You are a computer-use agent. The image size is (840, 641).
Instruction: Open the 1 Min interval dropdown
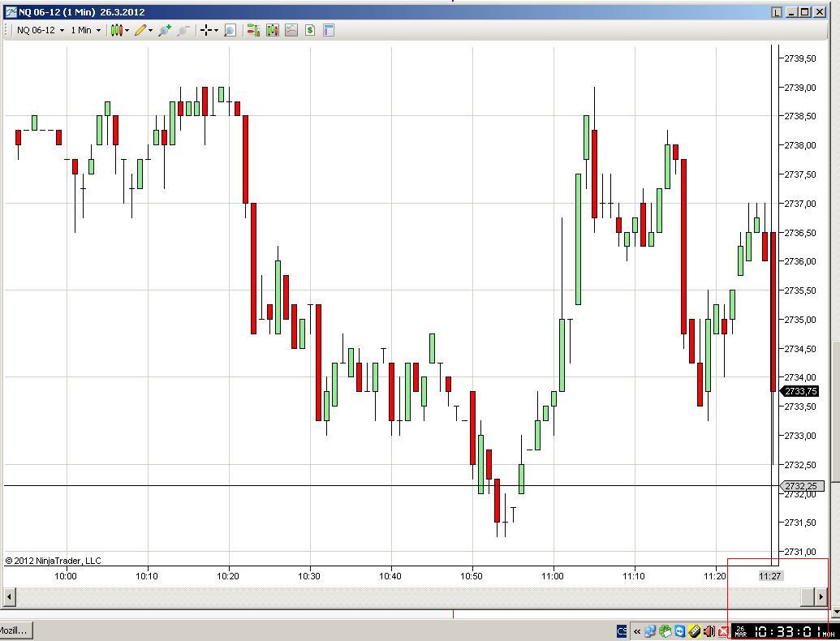pyautogui.click(x=86, y=31)
